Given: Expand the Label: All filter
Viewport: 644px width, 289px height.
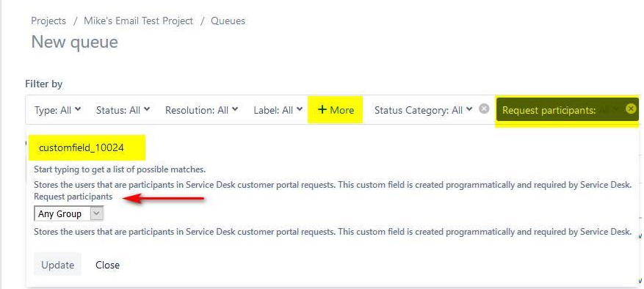Looking at the screenshot, I should (x=278, y=110).
